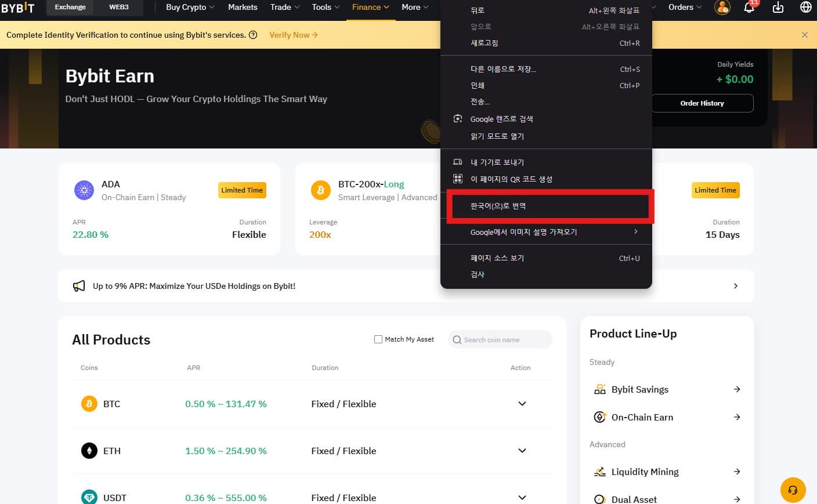The height and width of the screenshot is (504, 817).
Task: Select '읽기 모드로 열기' menu entry
Action: [547, 136]
